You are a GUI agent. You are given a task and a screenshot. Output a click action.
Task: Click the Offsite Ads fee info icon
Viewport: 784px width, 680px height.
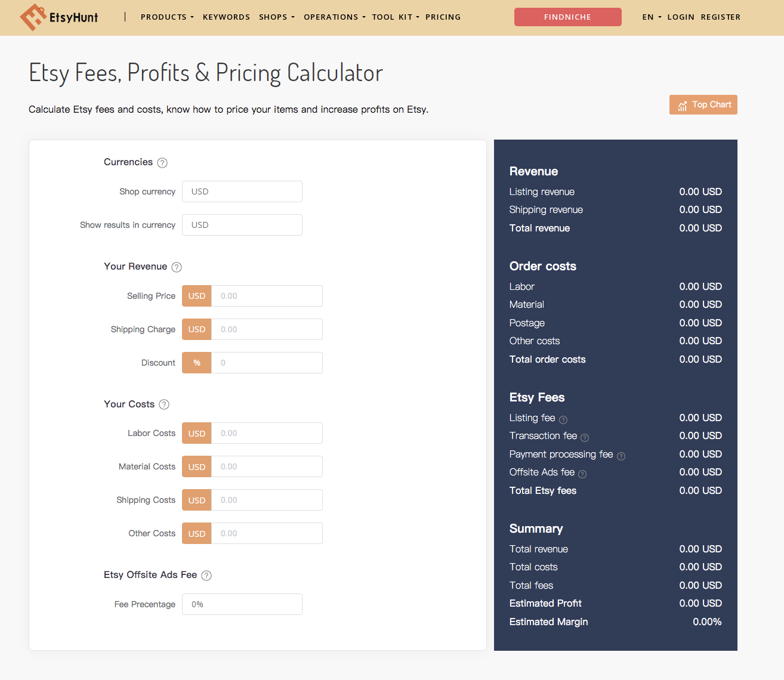click(582, 474)
